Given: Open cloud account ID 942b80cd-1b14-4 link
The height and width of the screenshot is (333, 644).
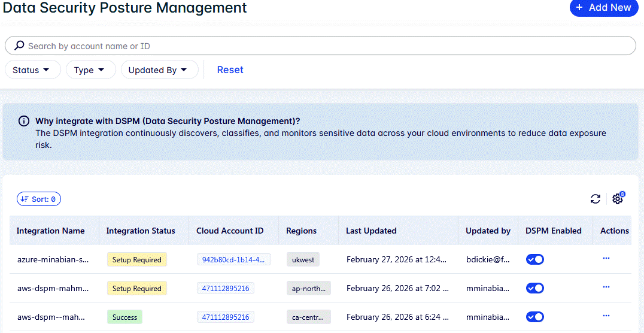Looking at the screenshot, I should pos(234,259).
